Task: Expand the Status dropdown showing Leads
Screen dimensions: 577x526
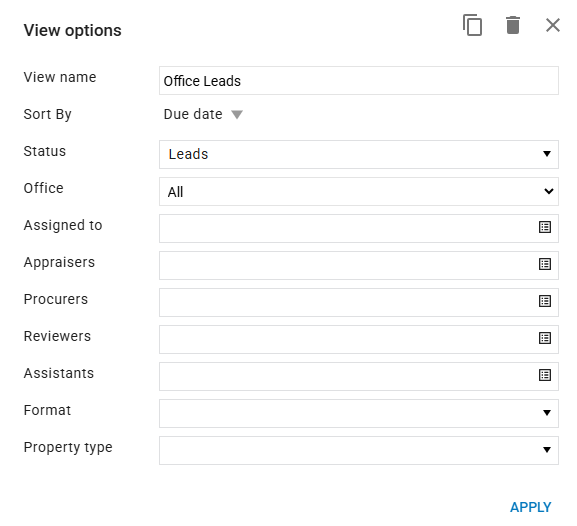Action: click(x=359, y=154)
